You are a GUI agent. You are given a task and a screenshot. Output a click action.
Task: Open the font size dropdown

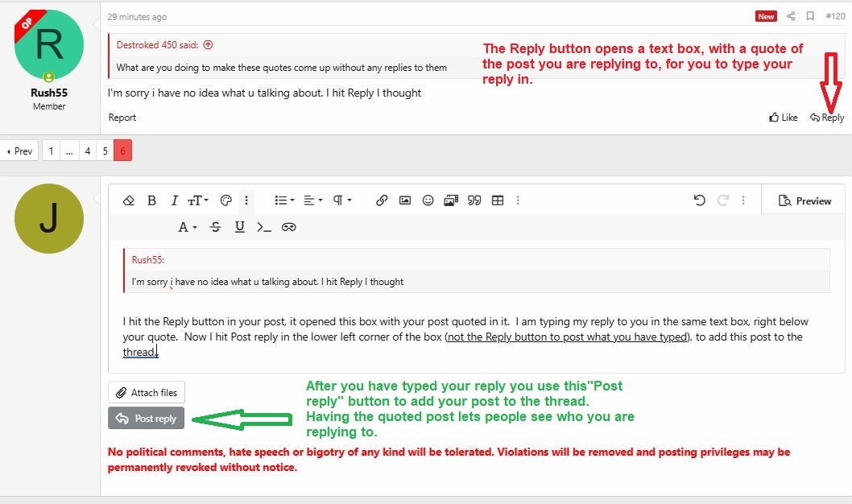[x=198, y=200]
